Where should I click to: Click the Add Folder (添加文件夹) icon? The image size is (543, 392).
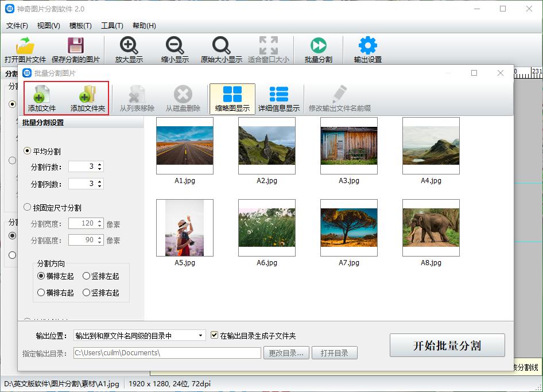coord(86,98)
